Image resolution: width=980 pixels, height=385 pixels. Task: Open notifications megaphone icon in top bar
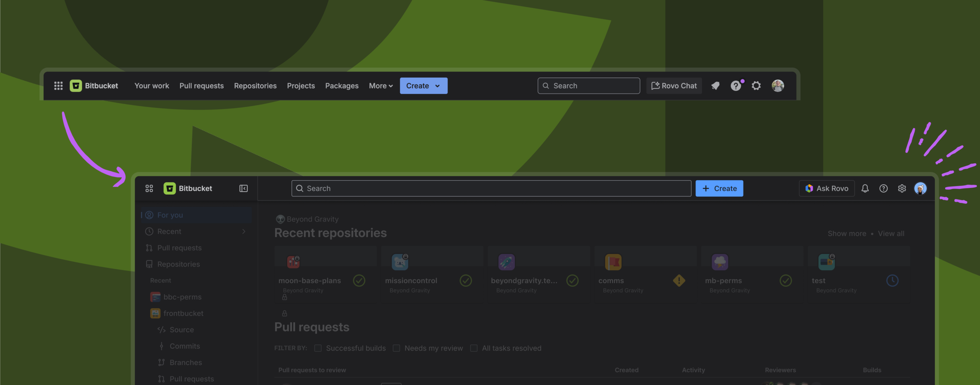click(x=715, y=86)
